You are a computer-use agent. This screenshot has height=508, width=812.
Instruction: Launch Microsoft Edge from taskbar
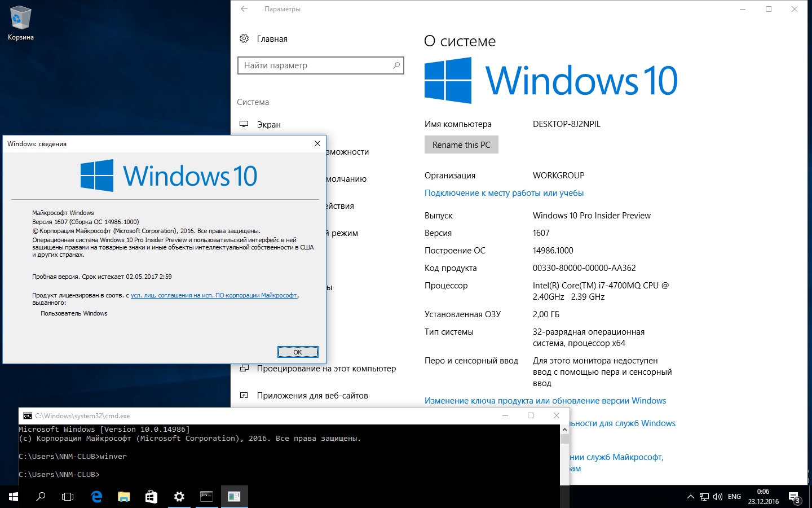pyautogui.click(x=96, y=497)
